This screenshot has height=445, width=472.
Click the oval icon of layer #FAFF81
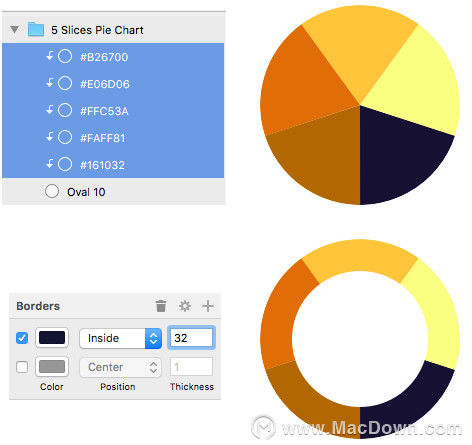[65, 137]
